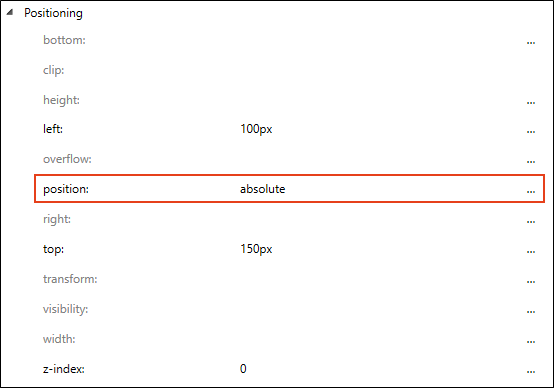The width and height of the screenshot is (554, 388).
Task: Open the ellipsis menu for transform property
Action: (x=531, y=282)
